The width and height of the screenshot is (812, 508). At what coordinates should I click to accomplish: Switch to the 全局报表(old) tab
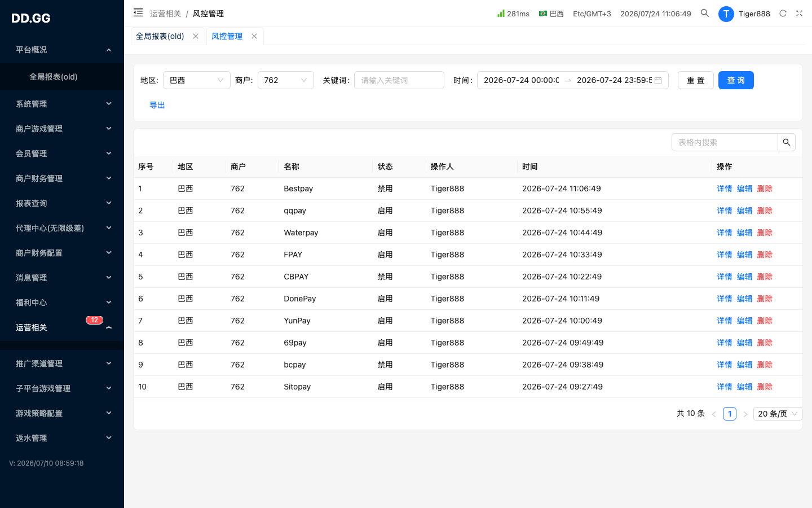tap(160, 36)
